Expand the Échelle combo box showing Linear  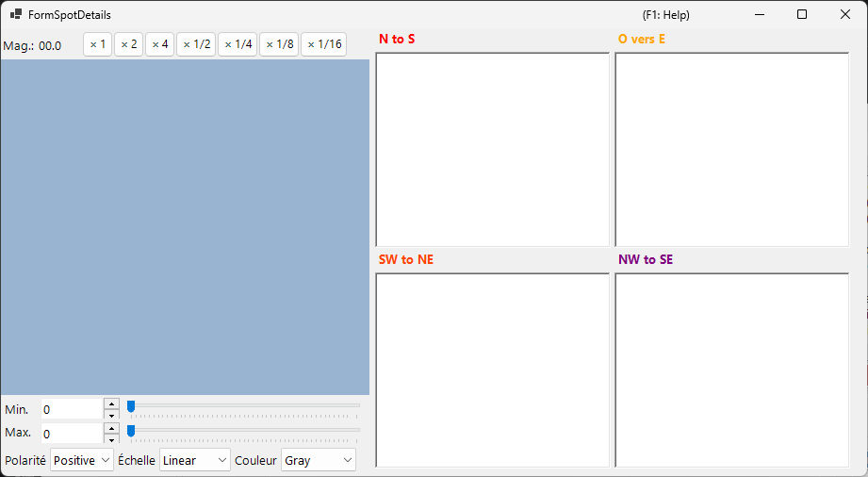[x=195, y=460]
